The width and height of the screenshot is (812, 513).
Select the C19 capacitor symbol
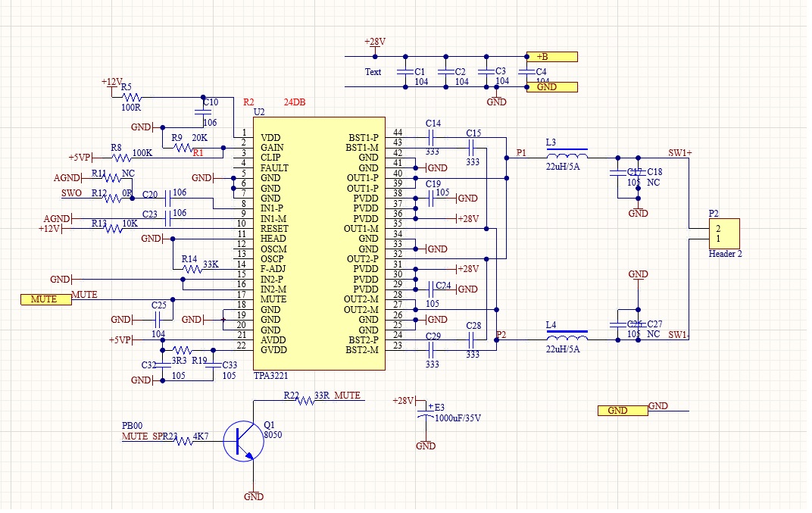click(x=432, y=199)
